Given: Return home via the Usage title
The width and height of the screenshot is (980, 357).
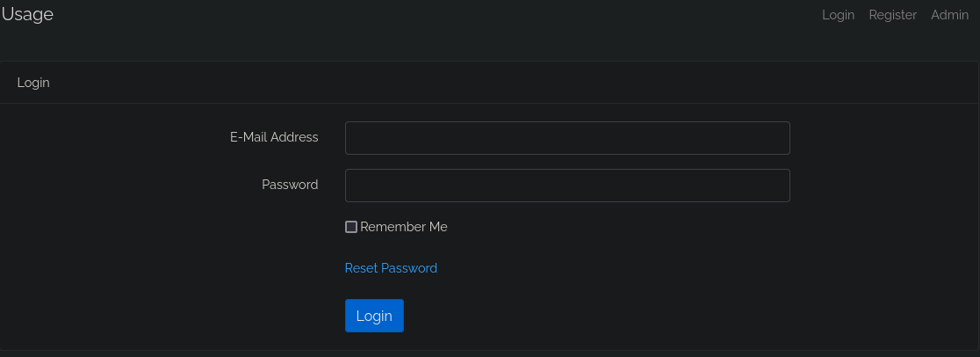Looking at the screenshot, I should coord(27,15).
